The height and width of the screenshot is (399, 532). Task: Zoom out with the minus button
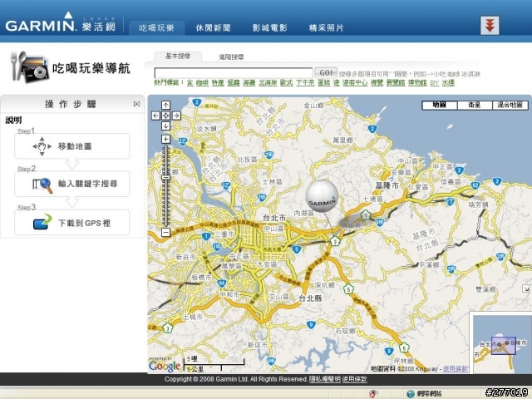(x=165, y=232)
